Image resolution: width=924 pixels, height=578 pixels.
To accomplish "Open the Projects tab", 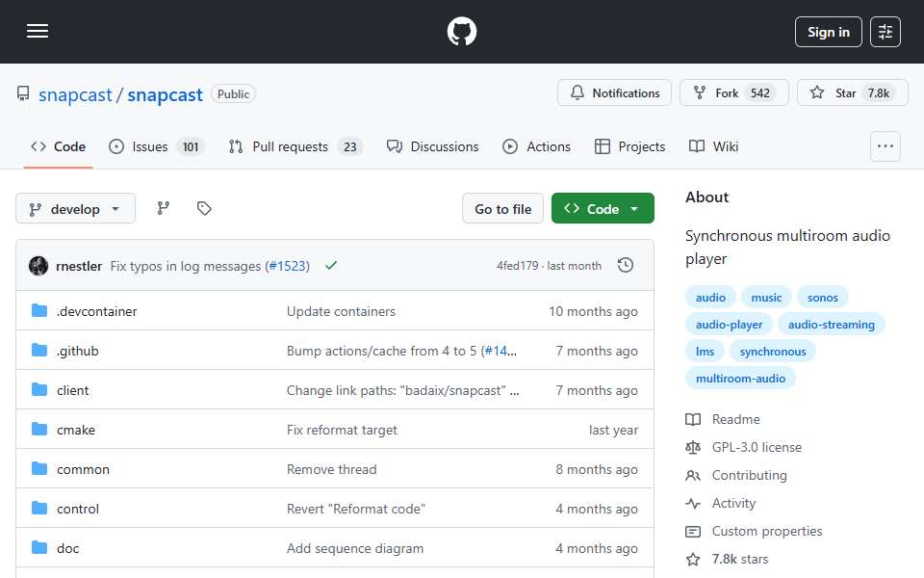I will tap(629, 146).
